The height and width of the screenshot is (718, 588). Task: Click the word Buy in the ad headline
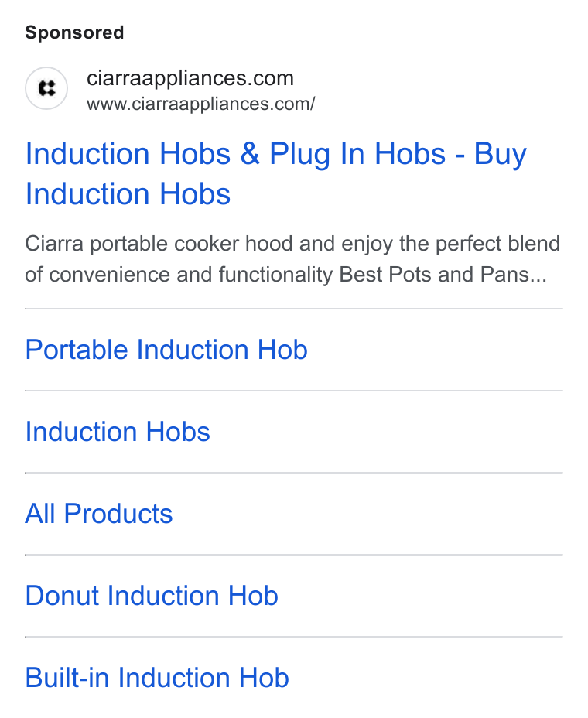(500, 154)
